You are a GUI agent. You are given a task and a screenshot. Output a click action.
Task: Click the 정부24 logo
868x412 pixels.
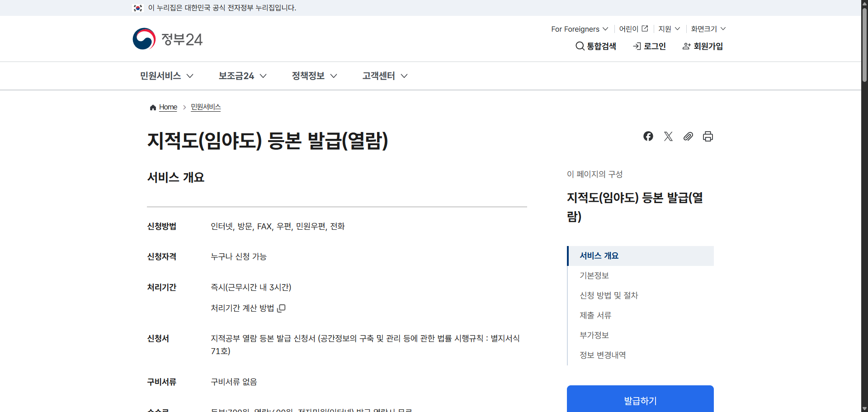tap(167, 39)
